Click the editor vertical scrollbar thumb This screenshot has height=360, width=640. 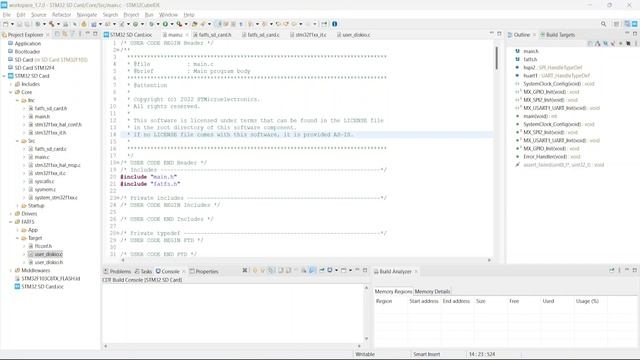[496, 58]
